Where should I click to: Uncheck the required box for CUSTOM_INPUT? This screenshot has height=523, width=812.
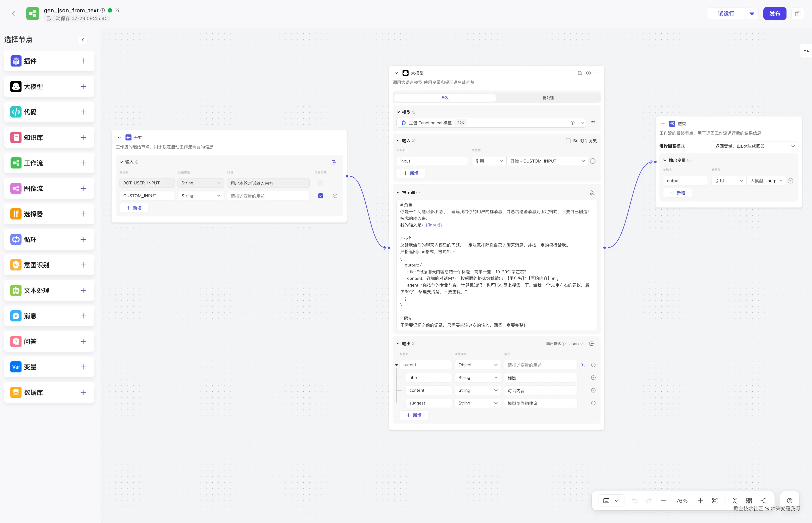point(320,196)
